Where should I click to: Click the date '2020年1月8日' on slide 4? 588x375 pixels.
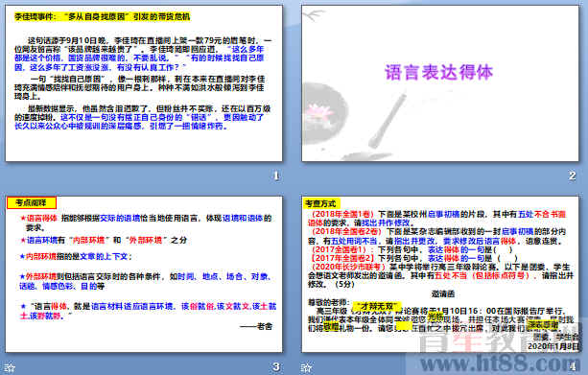[x=553, y=346]
